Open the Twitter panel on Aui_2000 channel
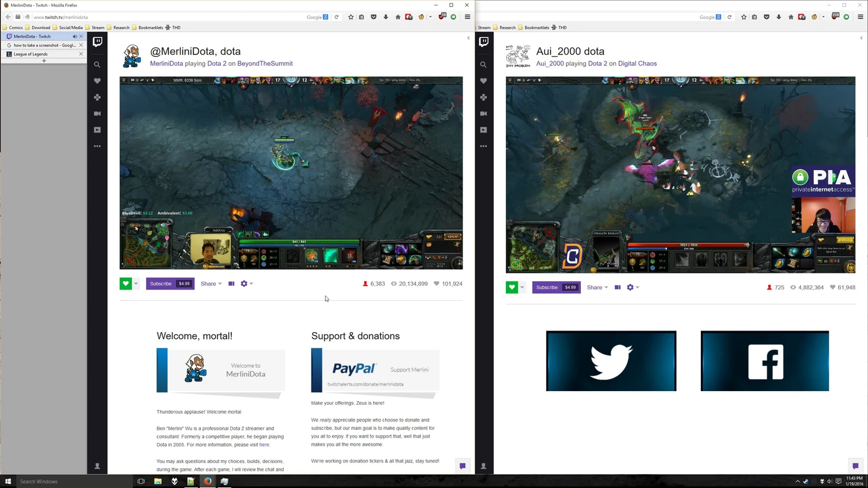The height and width of the screenshot is (488, 868). pyautogui.click(x=611, y=361)
